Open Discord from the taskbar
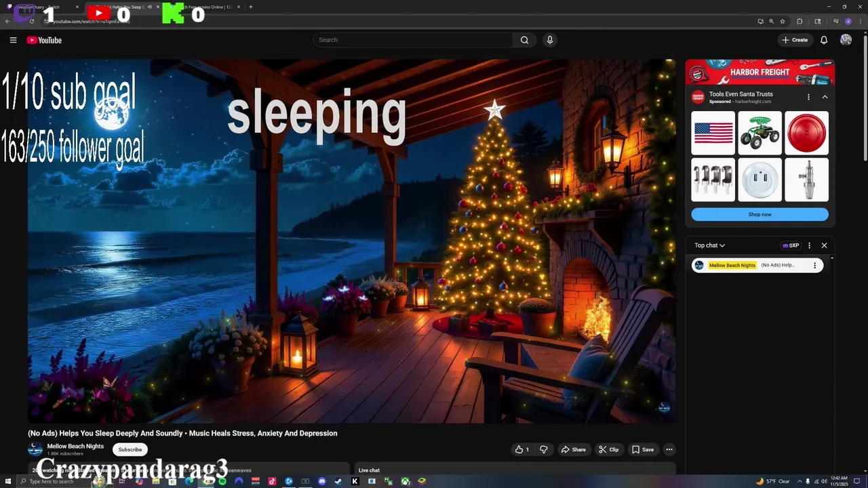This screenshot has height=488, width=868. [x=322, y=481]
